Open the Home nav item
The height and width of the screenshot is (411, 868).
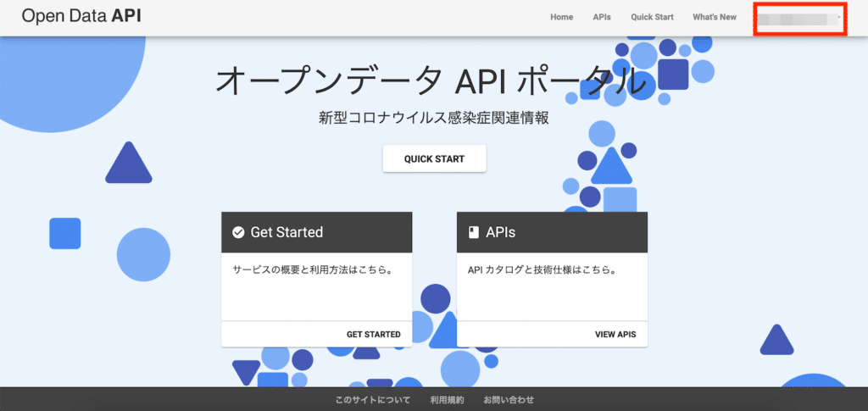pyautogui.click(x=561, y=17)
